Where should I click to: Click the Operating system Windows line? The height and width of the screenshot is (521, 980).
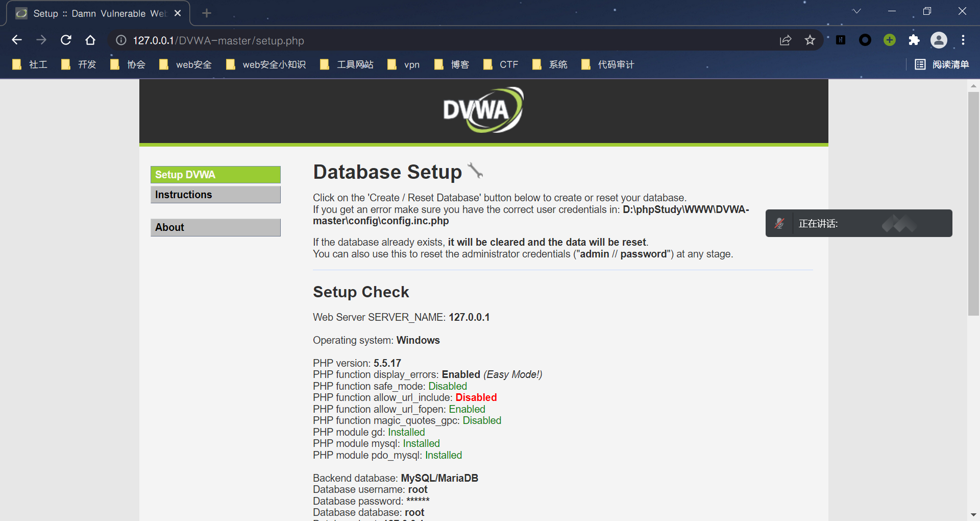tap(376, 340)
